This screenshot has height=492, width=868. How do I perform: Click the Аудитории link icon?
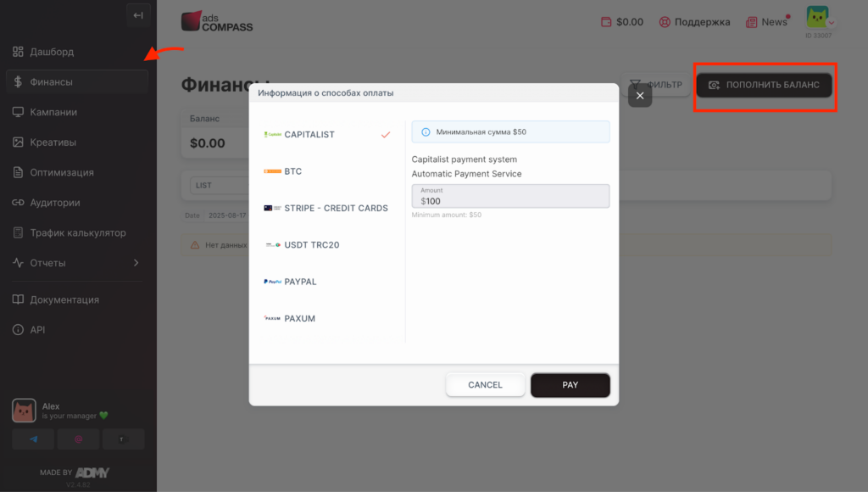(x=19, y=203)
